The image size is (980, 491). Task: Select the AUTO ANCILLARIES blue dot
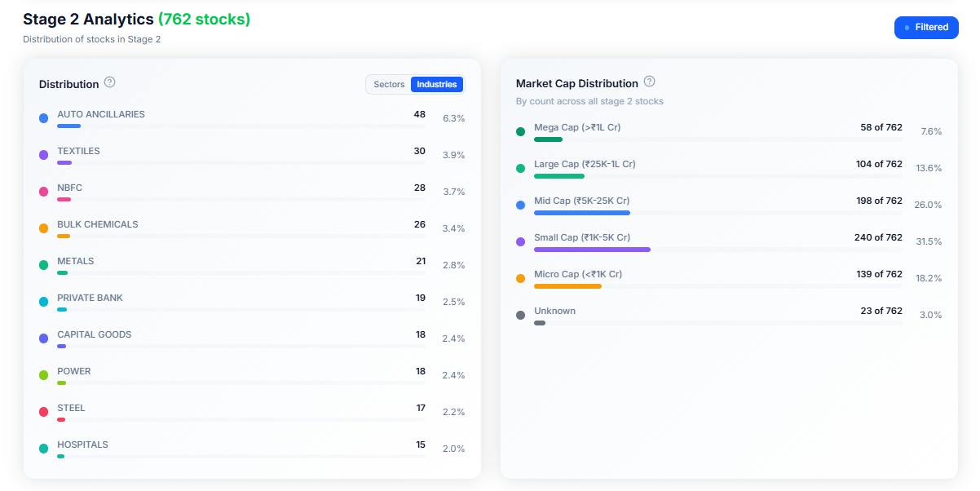pyautogui.click(x=44, y=118)
